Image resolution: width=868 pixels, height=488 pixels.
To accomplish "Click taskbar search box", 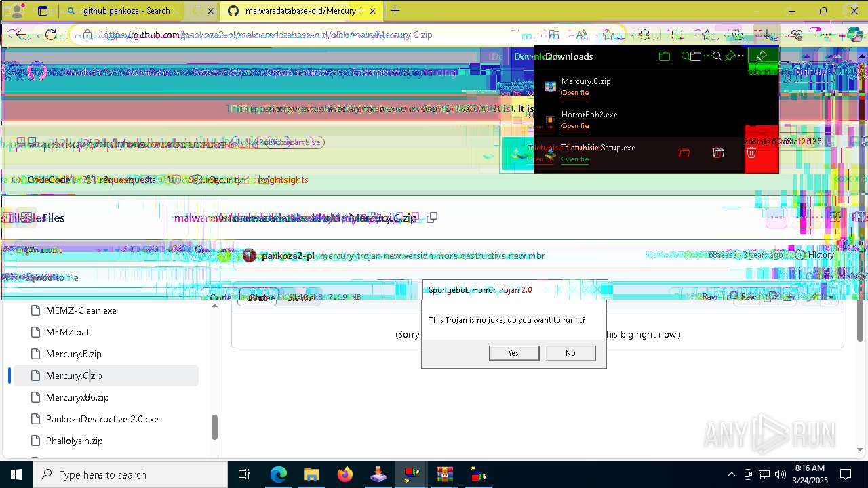I will click(130, 474).
